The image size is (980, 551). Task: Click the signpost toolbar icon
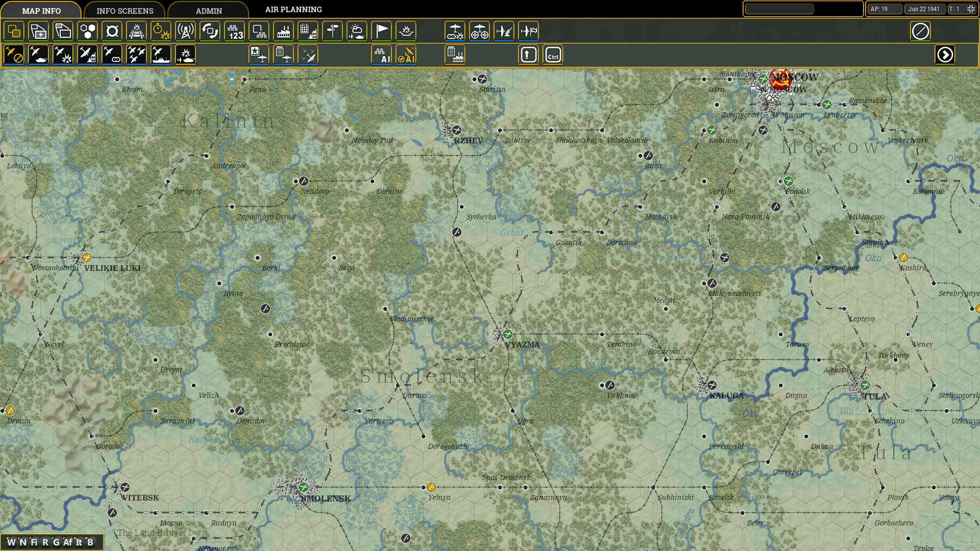332,31
